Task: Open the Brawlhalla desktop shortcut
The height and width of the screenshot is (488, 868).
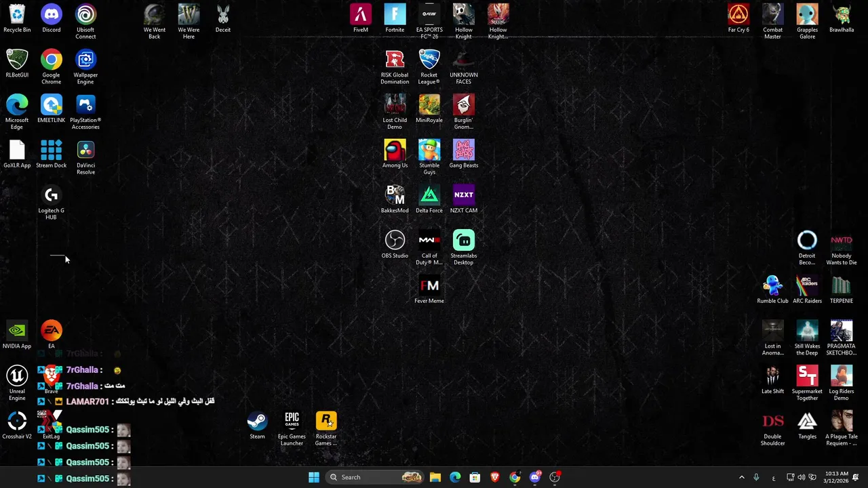Action: tap(842, 19)
